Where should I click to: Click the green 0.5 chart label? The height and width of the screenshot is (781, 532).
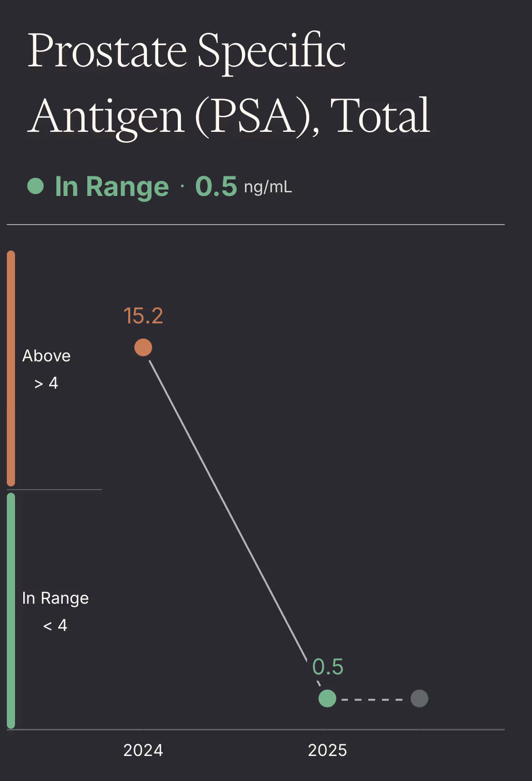tap(328, 667)
